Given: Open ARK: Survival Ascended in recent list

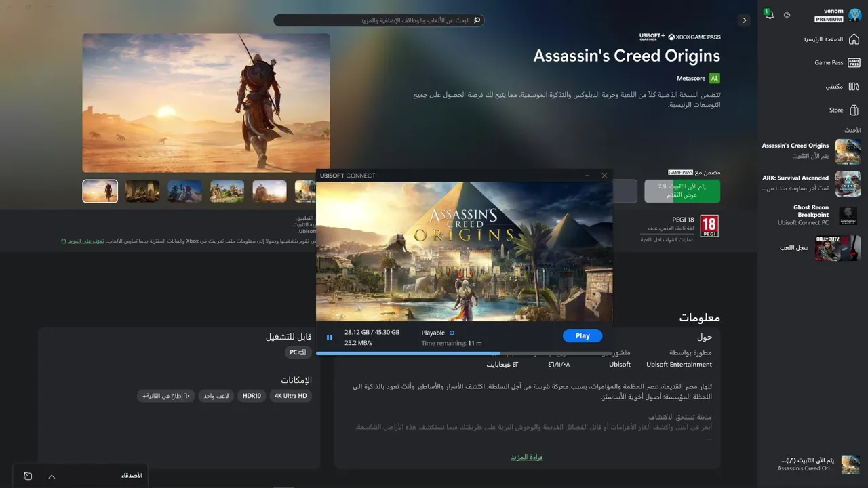Looking at the screenshot, I should [x=810, y=183].
